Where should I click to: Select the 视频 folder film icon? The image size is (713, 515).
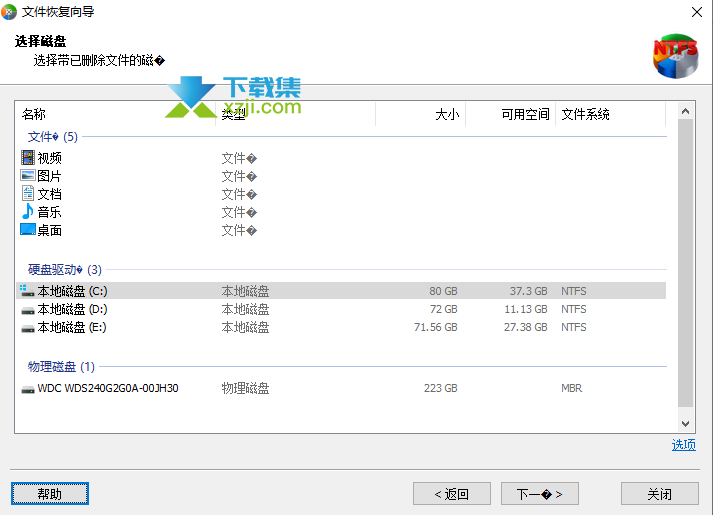(x=28, y=158)
